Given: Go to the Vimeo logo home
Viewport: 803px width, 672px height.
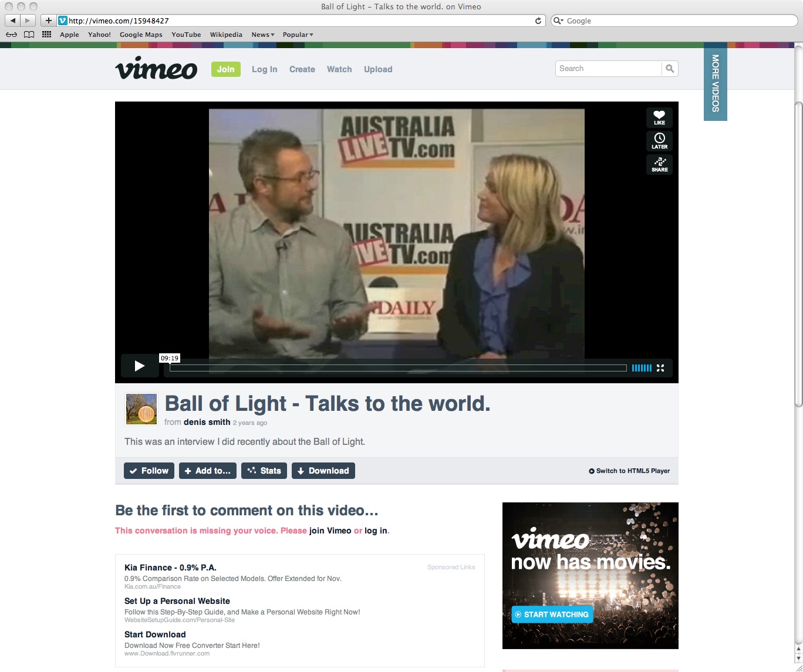Looking at the screenshot, I should pyautogui.click(x=156, y=68).
